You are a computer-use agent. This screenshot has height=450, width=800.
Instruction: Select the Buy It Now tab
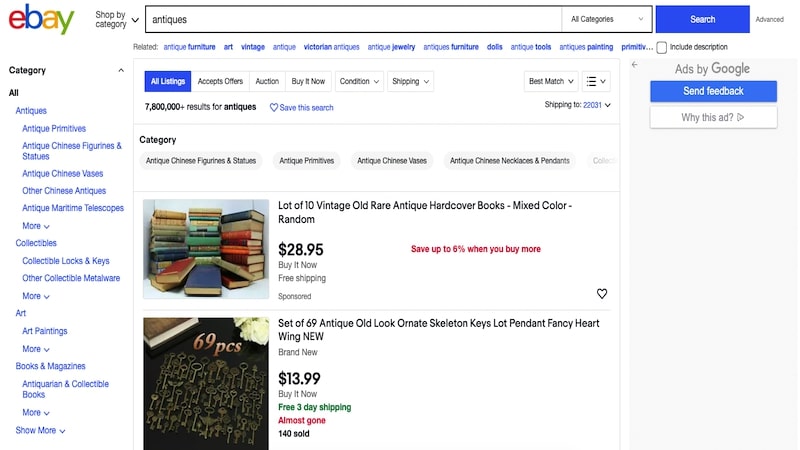pyautogui.click(x=308, y=81)
